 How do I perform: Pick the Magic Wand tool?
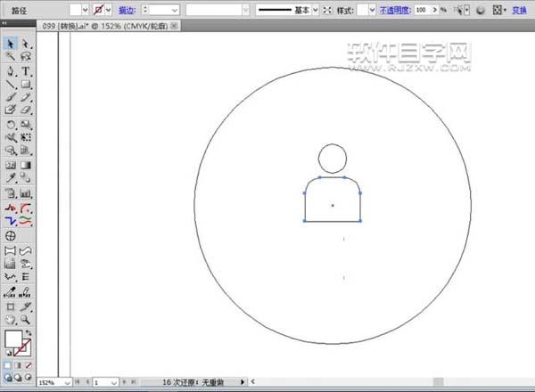(10, 56)
